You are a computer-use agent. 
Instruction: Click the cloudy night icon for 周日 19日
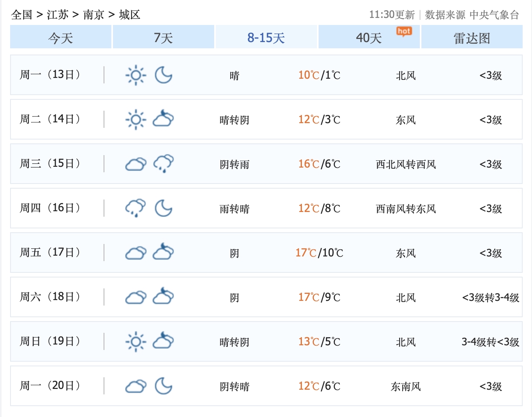coord(163,341)
